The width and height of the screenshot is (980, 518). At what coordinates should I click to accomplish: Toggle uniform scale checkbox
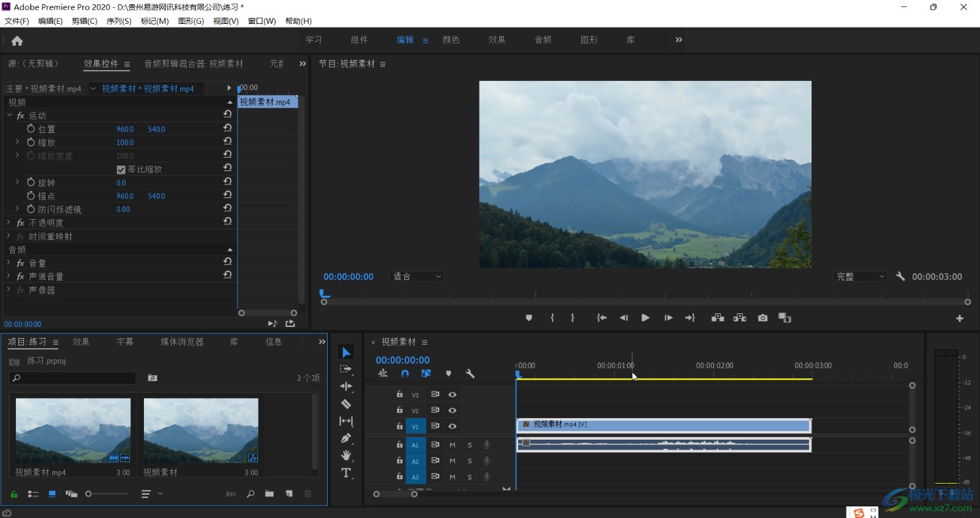coord(121,170)
